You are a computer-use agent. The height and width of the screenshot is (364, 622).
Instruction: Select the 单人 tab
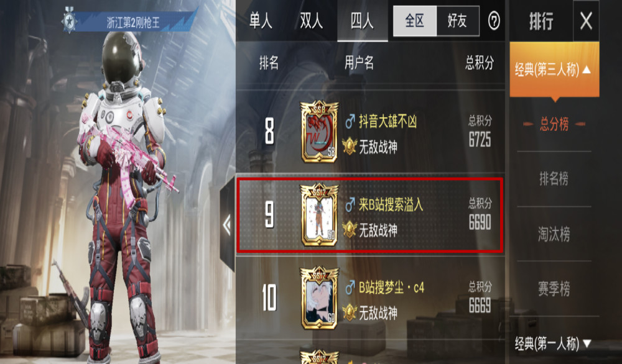coord(261,21)
